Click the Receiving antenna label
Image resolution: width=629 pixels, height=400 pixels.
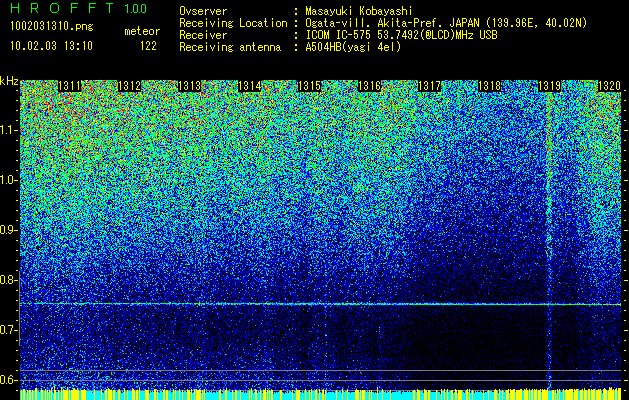click(230, 47)
